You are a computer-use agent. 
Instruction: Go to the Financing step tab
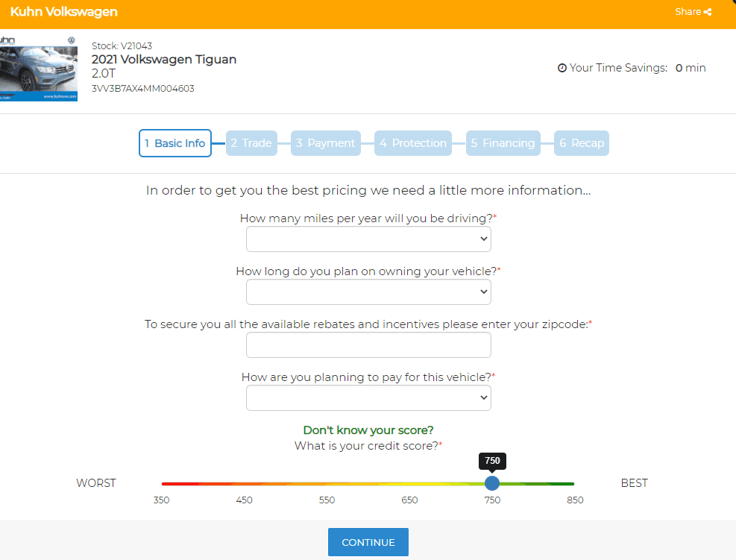[503, 143]
